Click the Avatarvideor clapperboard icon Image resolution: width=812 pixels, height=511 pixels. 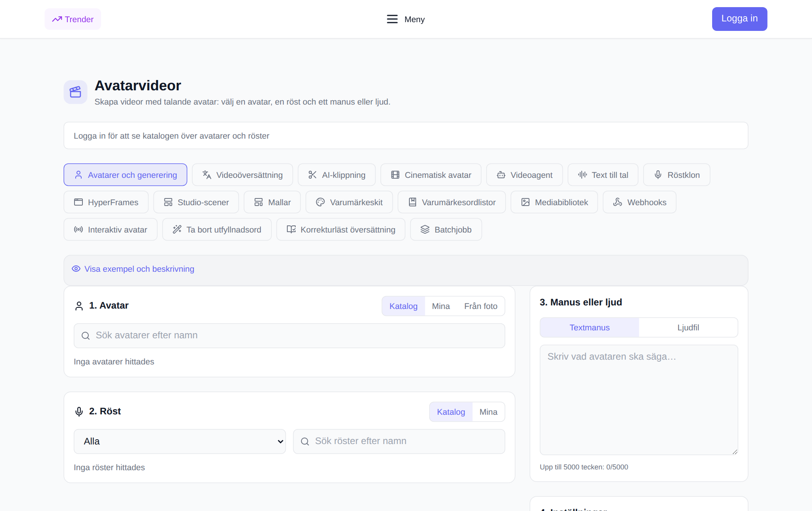[75, 92]
